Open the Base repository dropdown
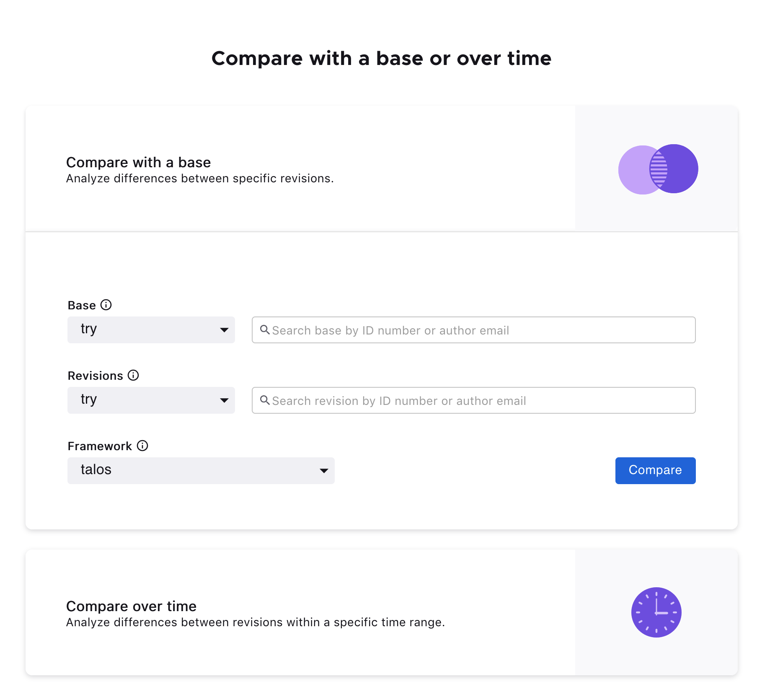 pos(151,330)
